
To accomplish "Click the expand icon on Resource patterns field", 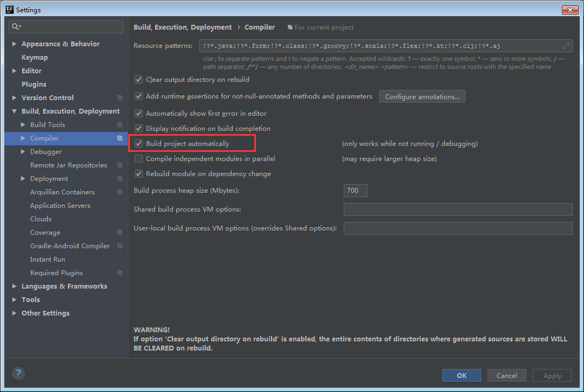I will coord(567,46).
